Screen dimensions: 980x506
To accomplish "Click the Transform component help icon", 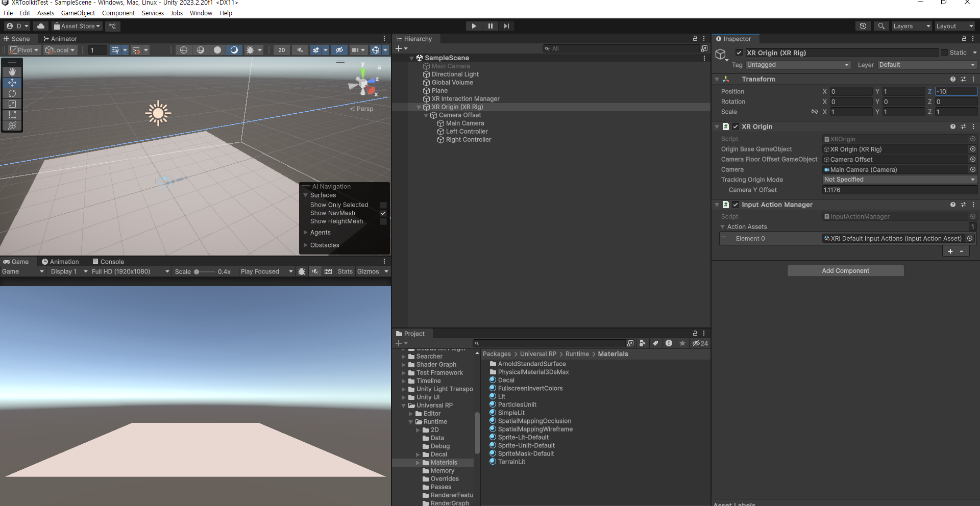I will click(x=952, y=79).
